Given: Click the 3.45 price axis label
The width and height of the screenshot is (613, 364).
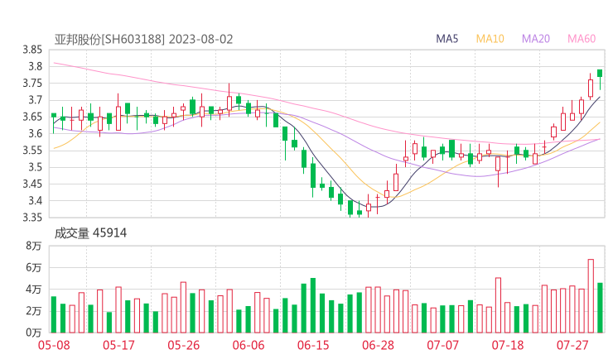Looking at the screenshot, I should 32,184.
